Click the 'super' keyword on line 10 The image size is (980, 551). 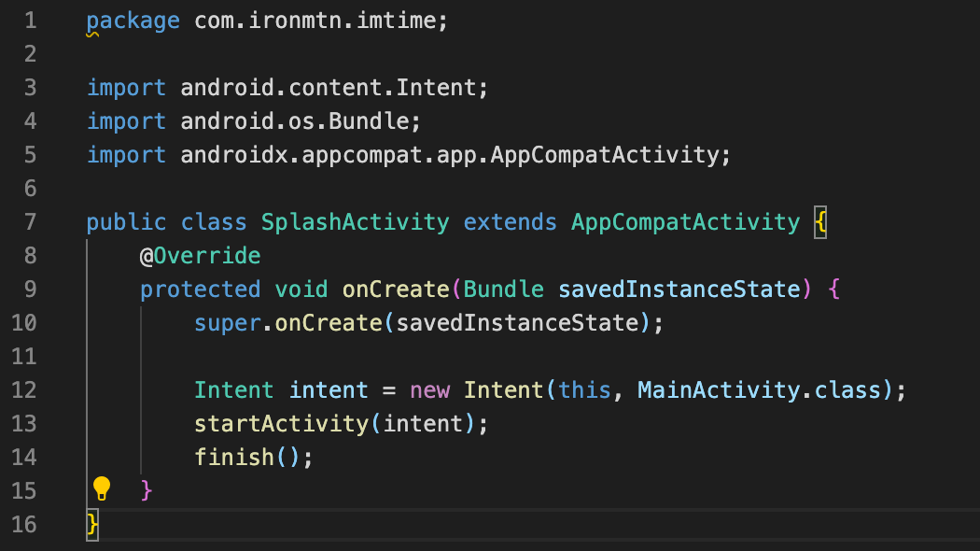[x=227, y=323]
